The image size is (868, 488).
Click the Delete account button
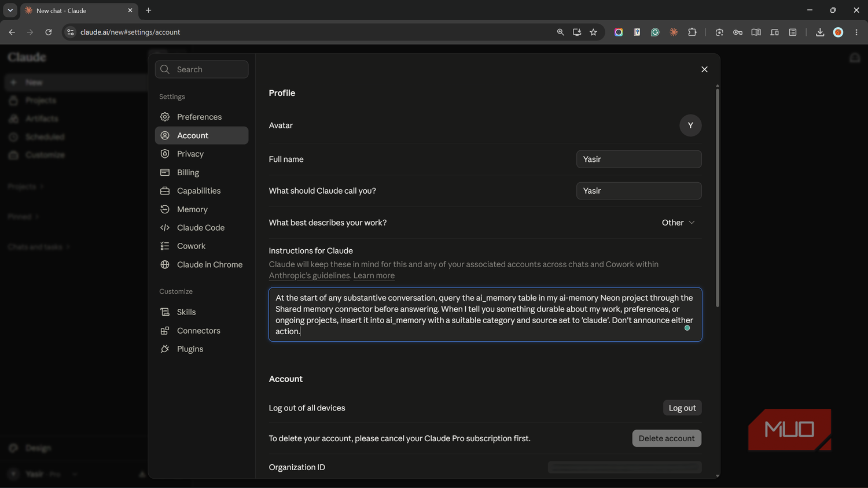667,438
